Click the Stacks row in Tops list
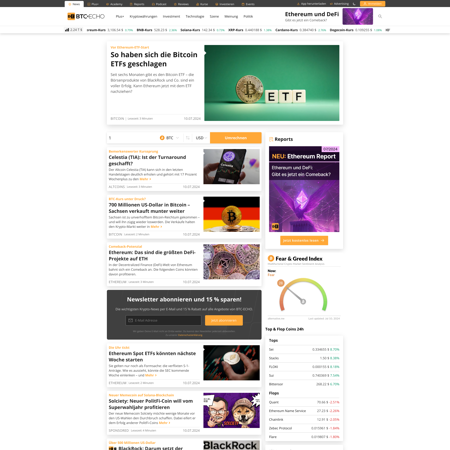This screenshot has height=450, width=450. coord(304,358)
